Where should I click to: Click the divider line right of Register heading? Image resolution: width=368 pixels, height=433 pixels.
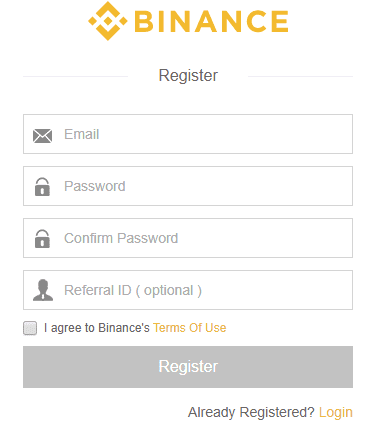(x=300, y=76)
